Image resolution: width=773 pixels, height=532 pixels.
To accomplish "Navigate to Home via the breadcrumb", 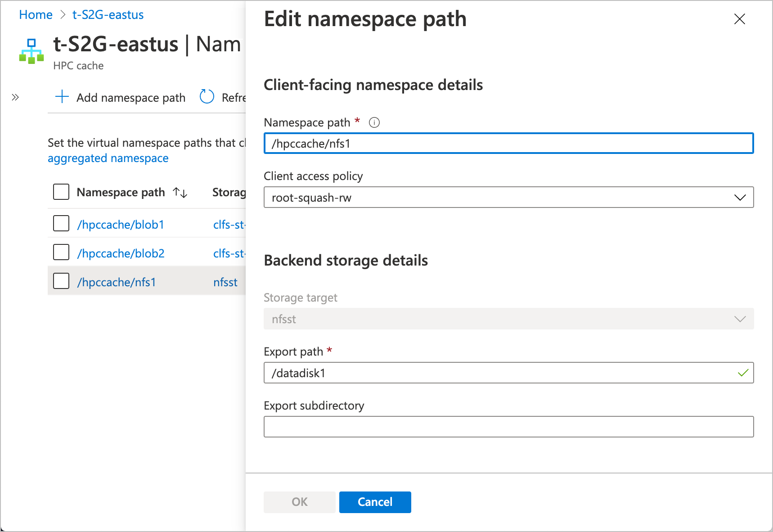I will [x=36, y=14].
